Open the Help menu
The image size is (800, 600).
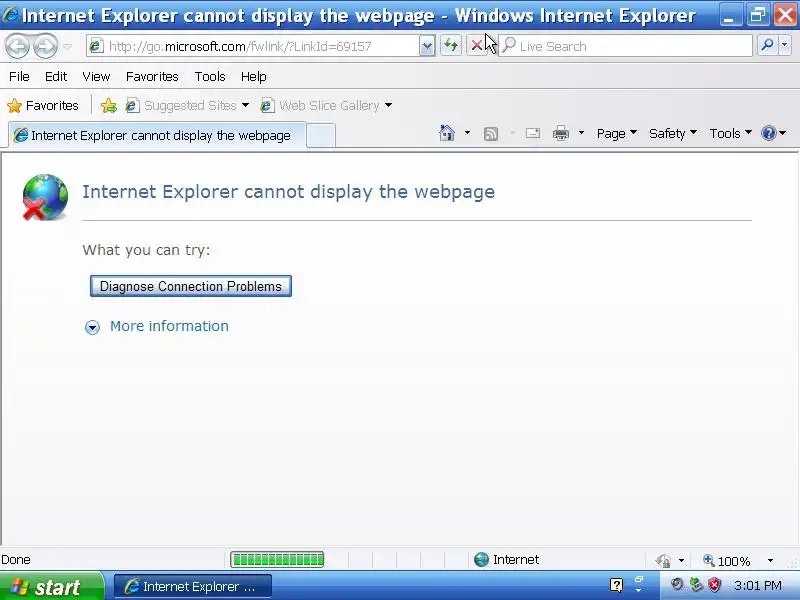point(254,77)
